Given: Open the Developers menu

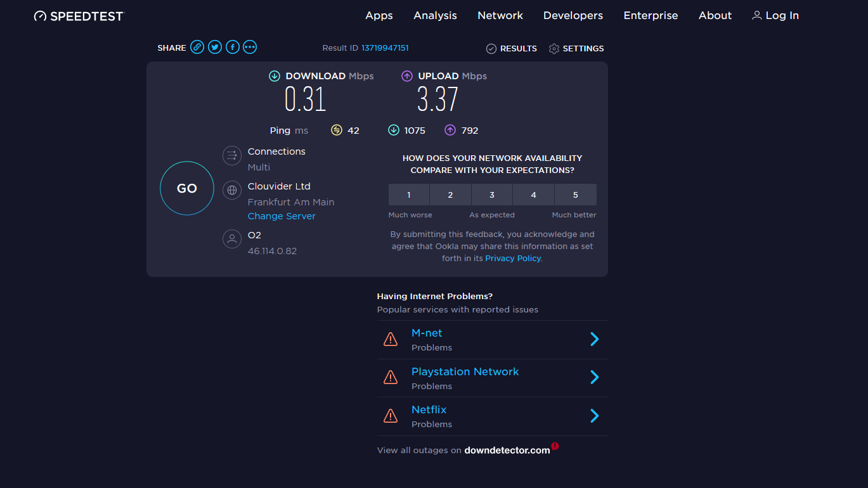Looking at the screenshot, I should (x=573, y=16).
